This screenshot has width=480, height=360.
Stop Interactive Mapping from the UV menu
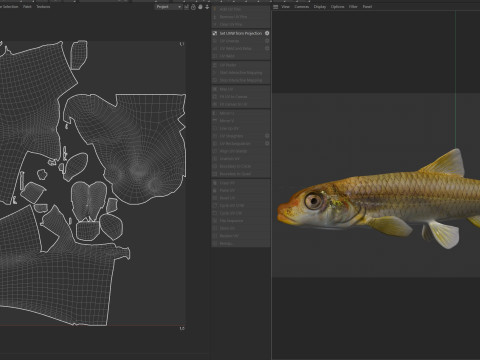tap(241, 80)
